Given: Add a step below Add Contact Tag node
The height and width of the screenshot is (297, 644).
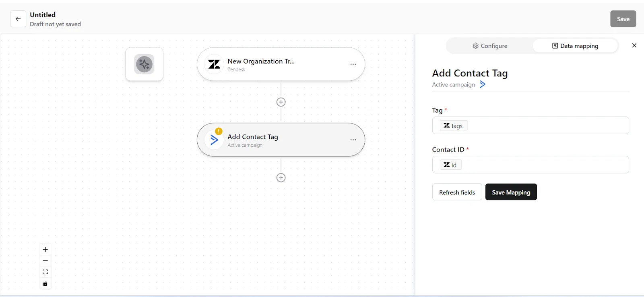Looking at the screenshot, I should (x=281, y=178).
